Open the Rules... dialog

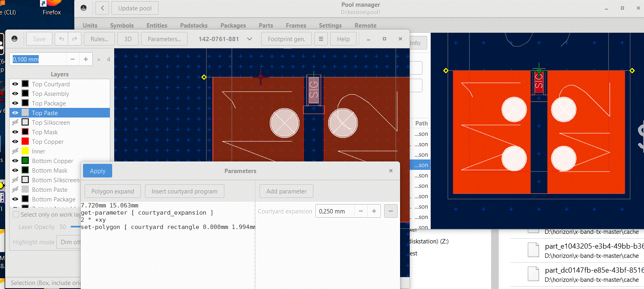coord(99,39)
